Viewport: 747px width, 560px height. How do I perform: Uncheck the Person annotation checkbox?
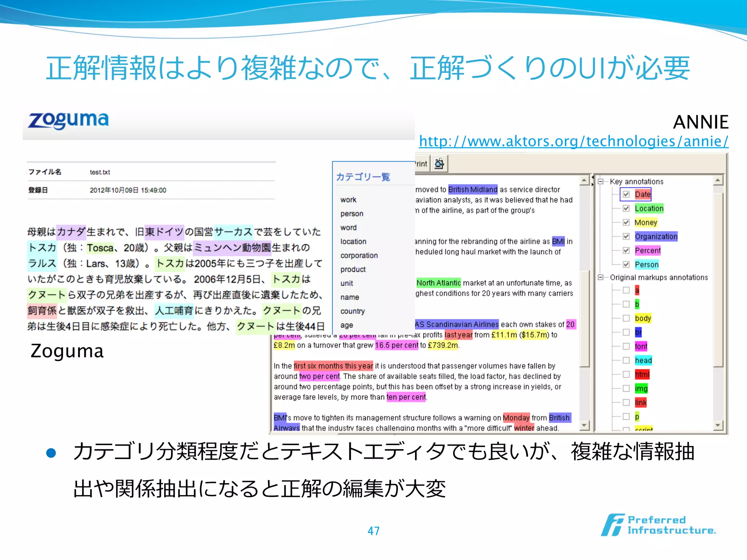click(626, 264)
